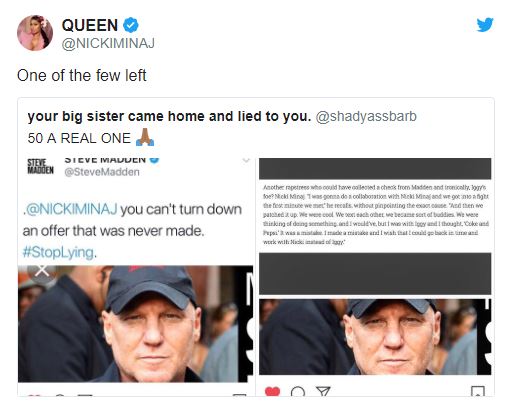Click the Twitter bird logo
Image resolution: width=511 pixels, height=406 pixels.
click(485, 25)
